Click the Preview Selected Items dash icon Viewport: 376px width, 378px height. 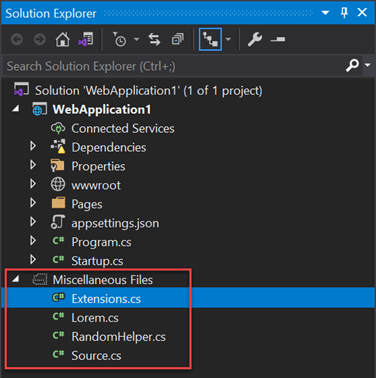click(278, 40)
